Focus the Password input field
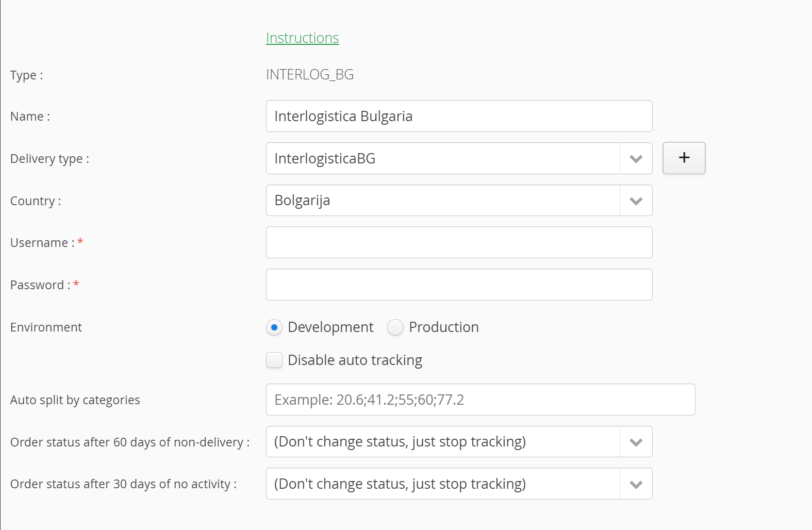The image size is (812, 530). (x=459, y=285)
